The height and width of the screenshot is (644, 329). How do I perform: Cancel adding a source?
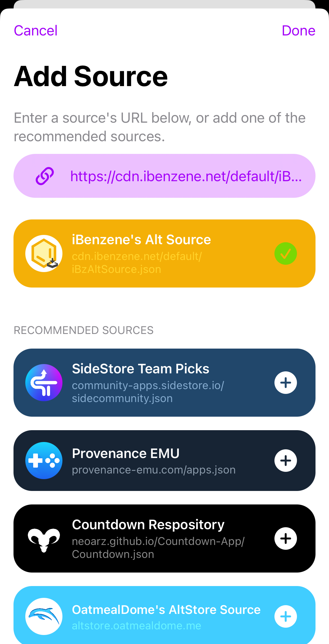[x=36, y=31]
